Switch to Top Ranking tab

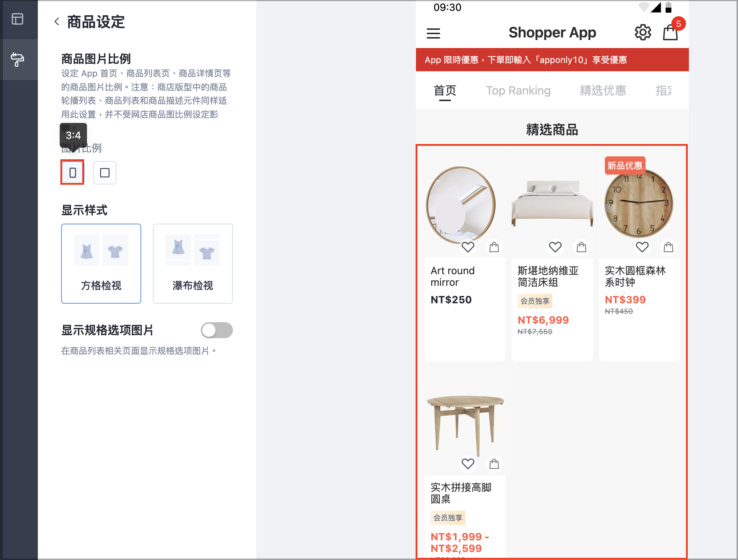pos(519,91)
